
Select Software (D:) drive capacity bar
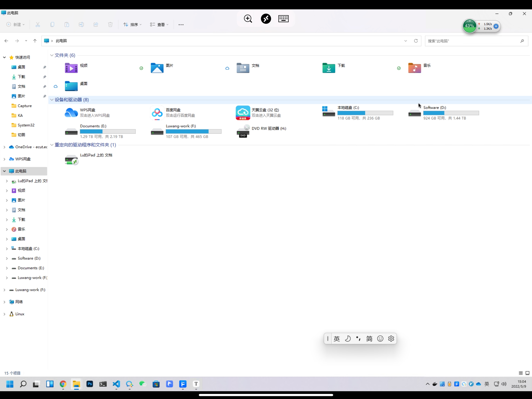point(451,113)
